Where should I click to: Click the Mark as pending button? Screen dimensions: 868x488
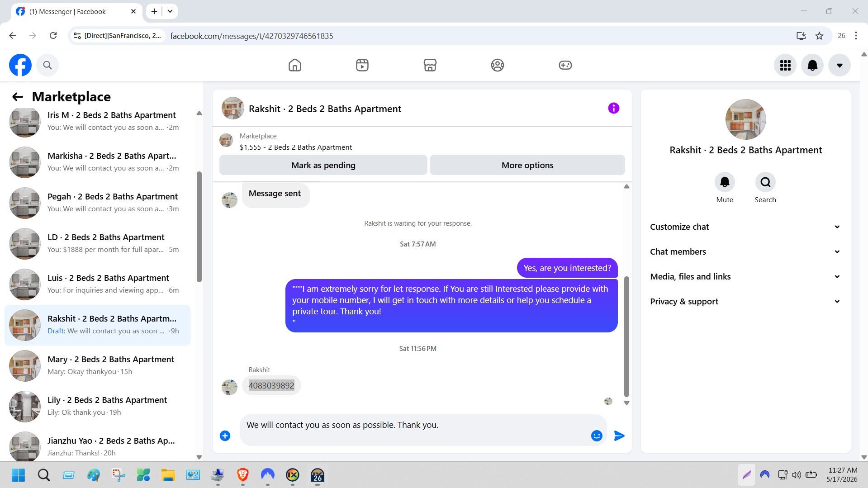point(323,165)
